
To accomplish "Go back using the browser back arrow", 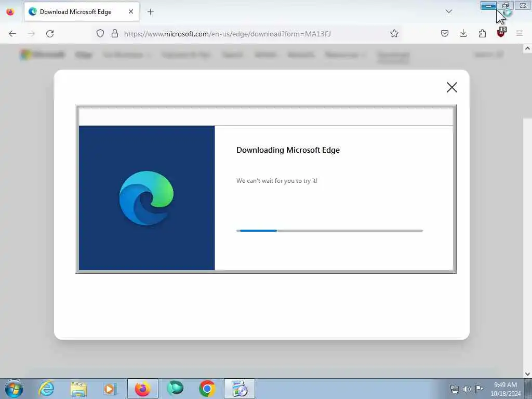I will [x=12, y=34].
